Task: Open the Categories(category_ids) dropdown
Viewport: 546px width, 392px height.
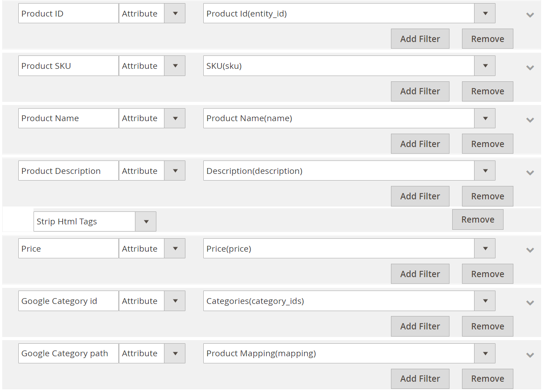Action: click(349, 301)
